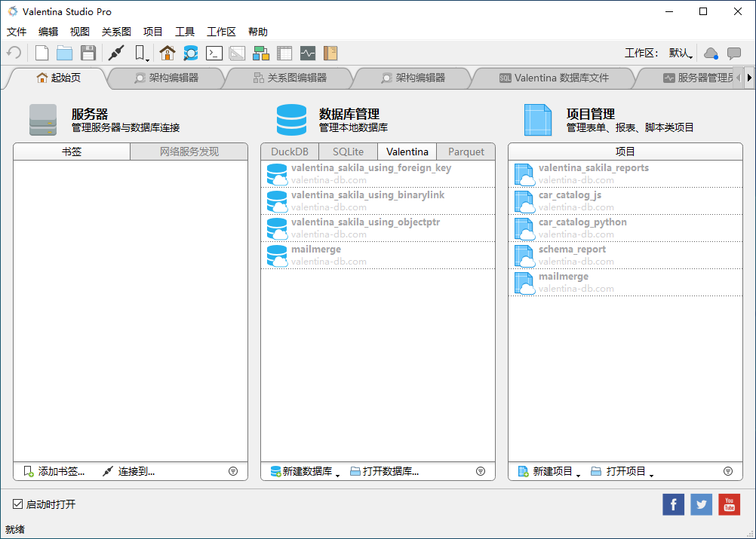Screen dimensions: 756x539
Task: Open the projects panel filter icon
Action: [728, 472]
